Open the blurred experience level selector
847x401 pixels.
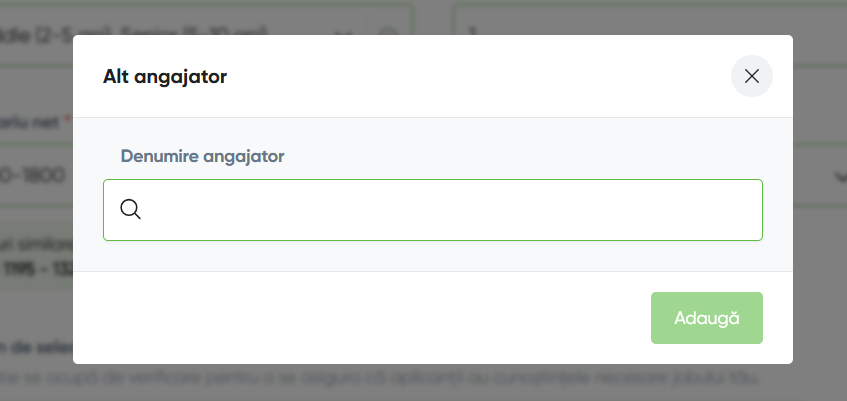click(x=207, y=19)
